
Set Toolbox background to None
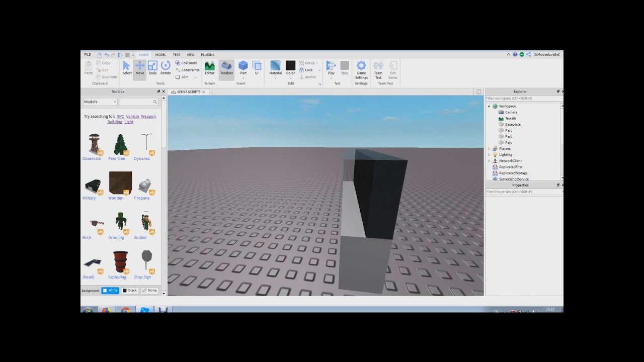[149, 291]
